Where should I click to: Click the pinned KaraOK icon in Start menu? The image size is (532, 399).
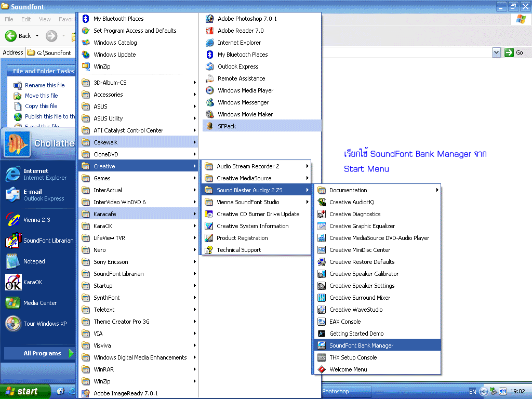13,282
